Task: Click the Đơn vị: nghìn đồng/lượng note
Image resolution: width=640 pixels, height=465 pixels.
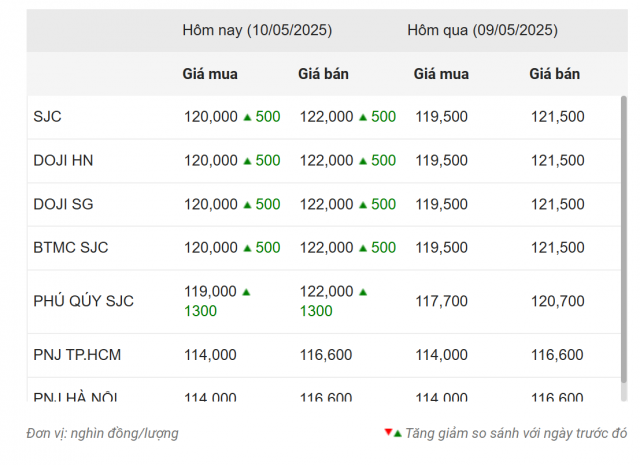Action: (x=102, y=433)
